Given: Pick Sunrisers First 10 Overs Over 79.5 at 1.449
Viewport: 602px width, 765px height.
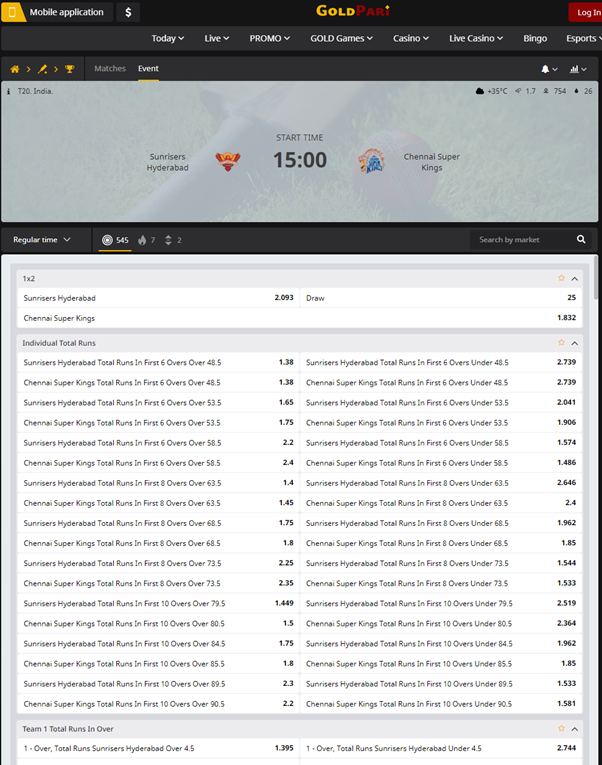Looking at the screenshot, I should point(158,603).
